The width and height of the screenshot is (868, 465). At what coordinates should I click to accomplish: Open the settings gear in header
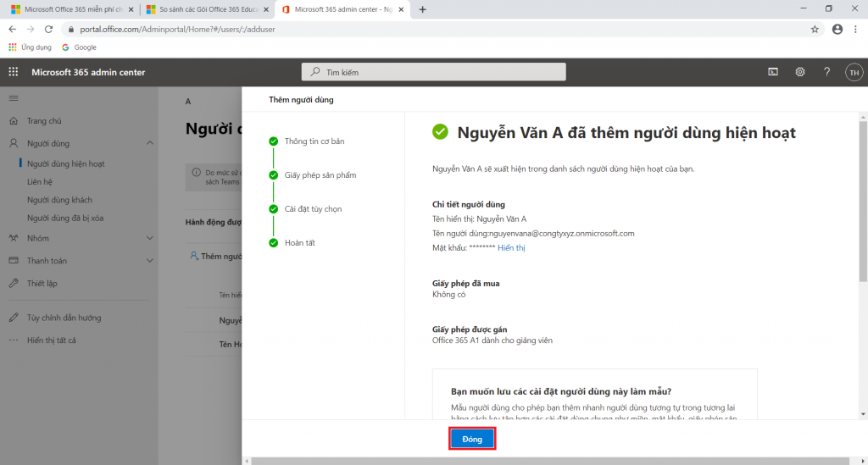point(800,72)
